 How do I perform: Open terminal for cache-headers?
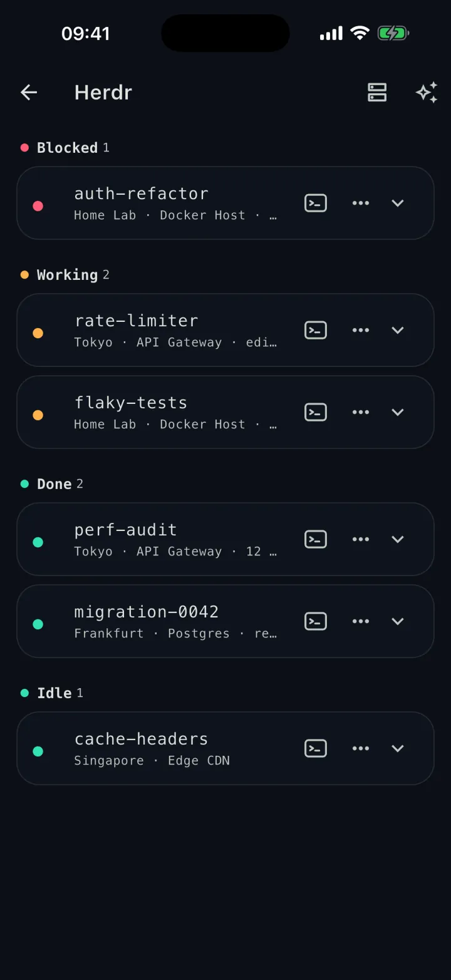(316, 748)
